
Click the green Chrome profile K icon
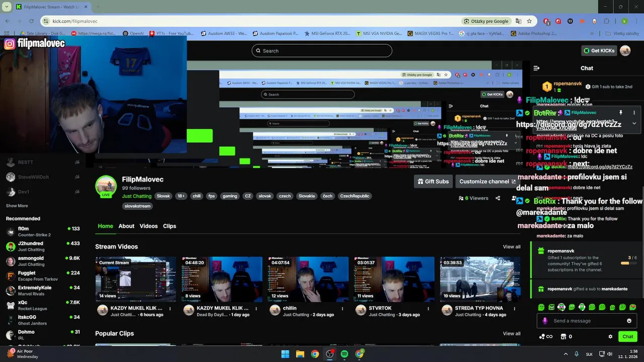[x=624, y=21]
